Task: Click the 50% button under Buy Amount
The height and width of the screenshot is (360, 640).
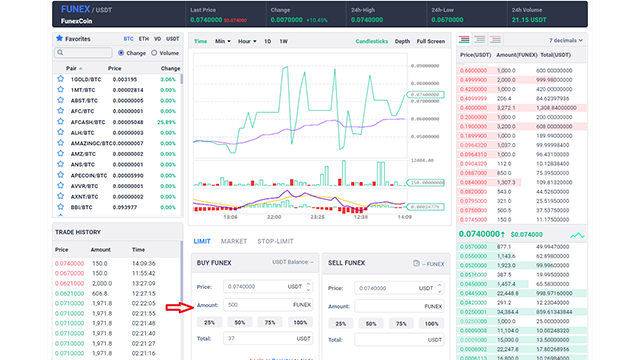Action: click(240, 322)
